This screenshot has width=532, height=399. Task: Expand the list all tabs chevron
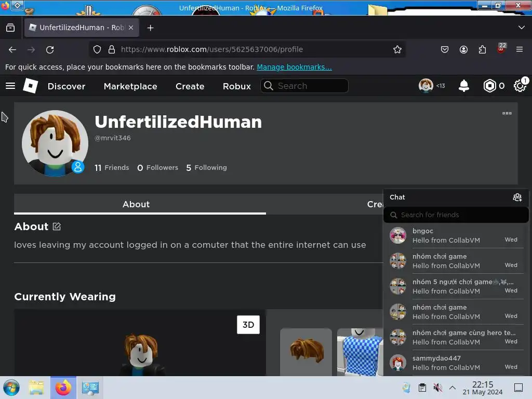point(522,28)
